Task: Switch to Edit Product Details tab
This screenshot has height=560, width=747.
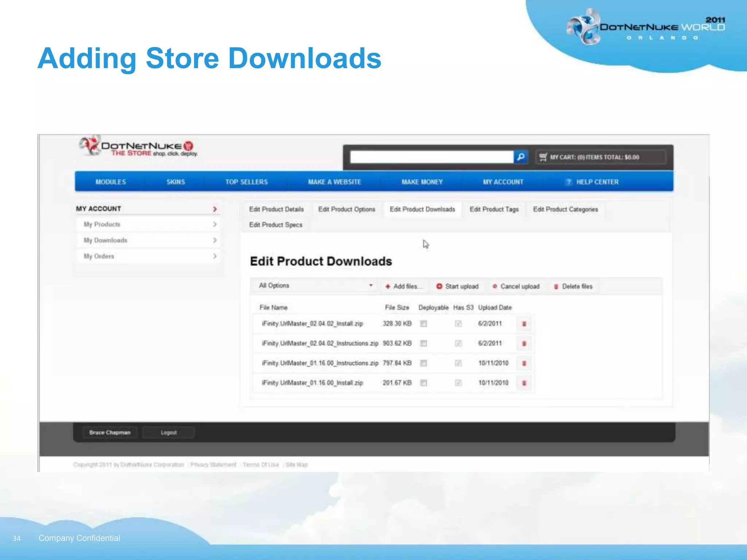Action: [276, 209]
